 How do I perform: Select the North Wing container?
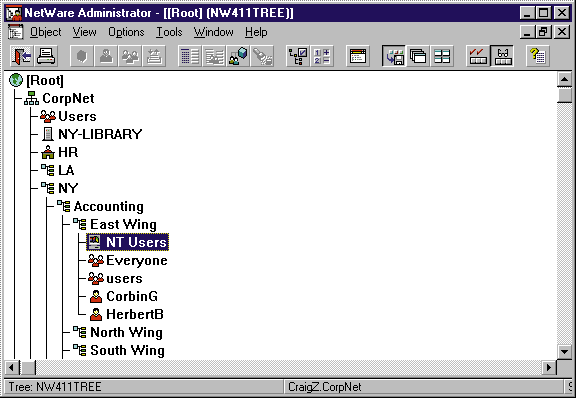(118, 332)
